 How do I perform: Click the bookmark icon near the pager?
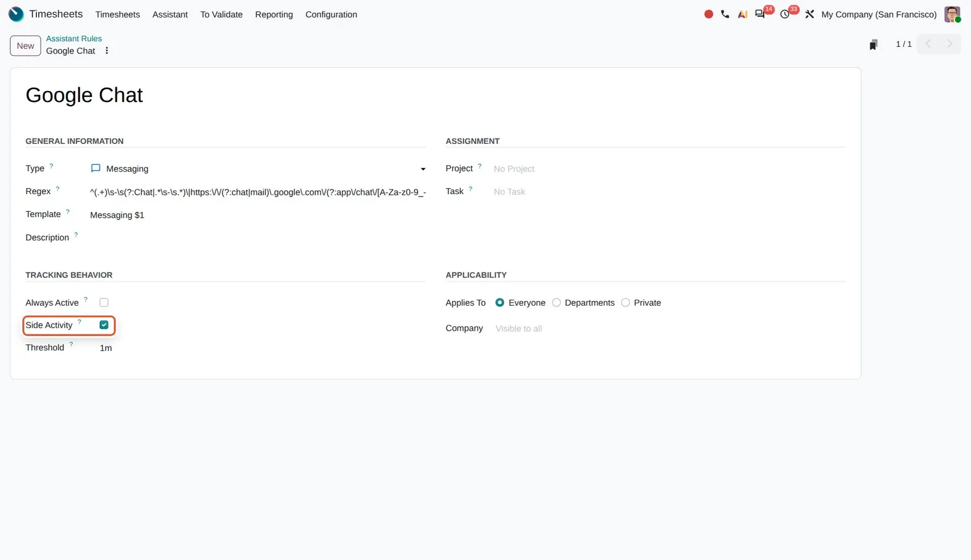click(873, 44)
